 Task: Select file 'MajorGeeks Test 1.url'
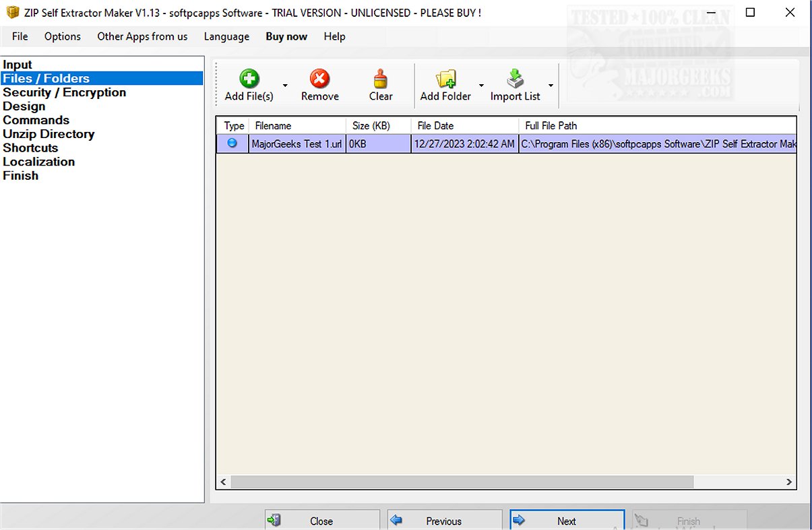pos(296,143)
